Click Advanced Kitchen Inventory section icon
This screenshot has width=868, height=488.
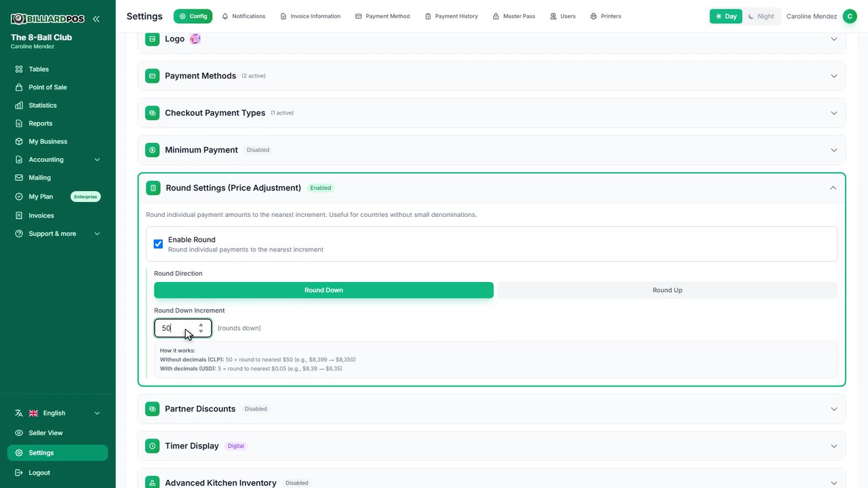(153, 482)
